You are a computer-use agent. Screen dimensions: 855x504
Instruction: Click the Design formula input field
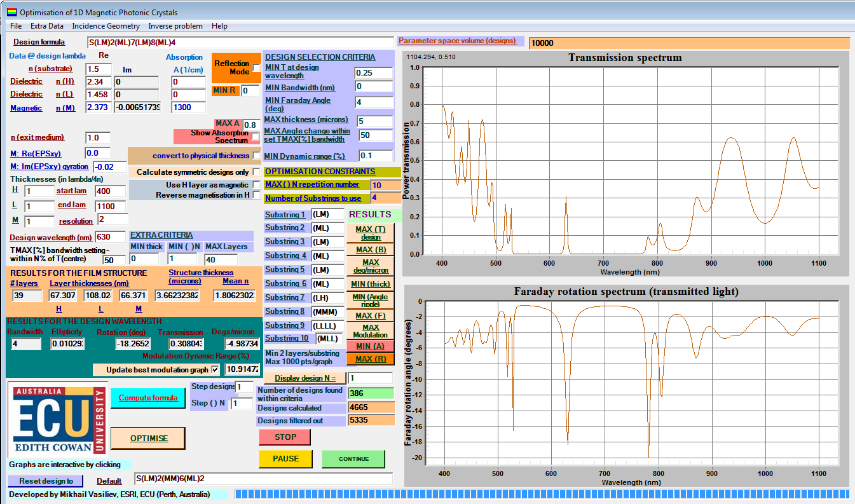click(240, 43)
